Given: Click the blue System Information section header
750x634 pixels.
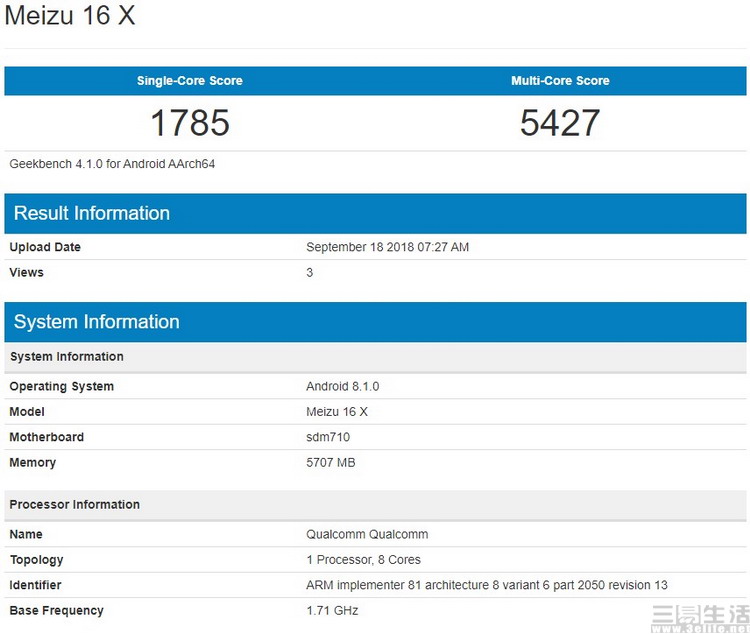Looking at the screenshot, I should click(375, 322).
